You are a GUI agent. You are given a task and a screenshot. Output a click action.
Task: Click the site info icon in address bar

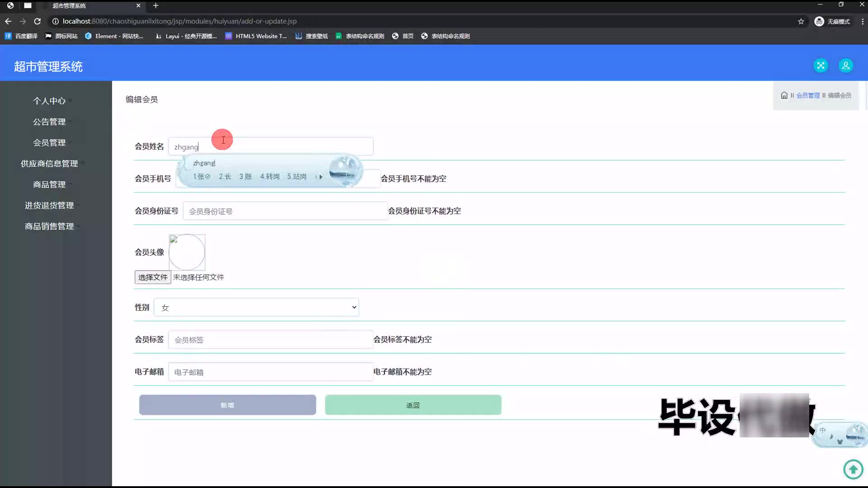[55, 21]
